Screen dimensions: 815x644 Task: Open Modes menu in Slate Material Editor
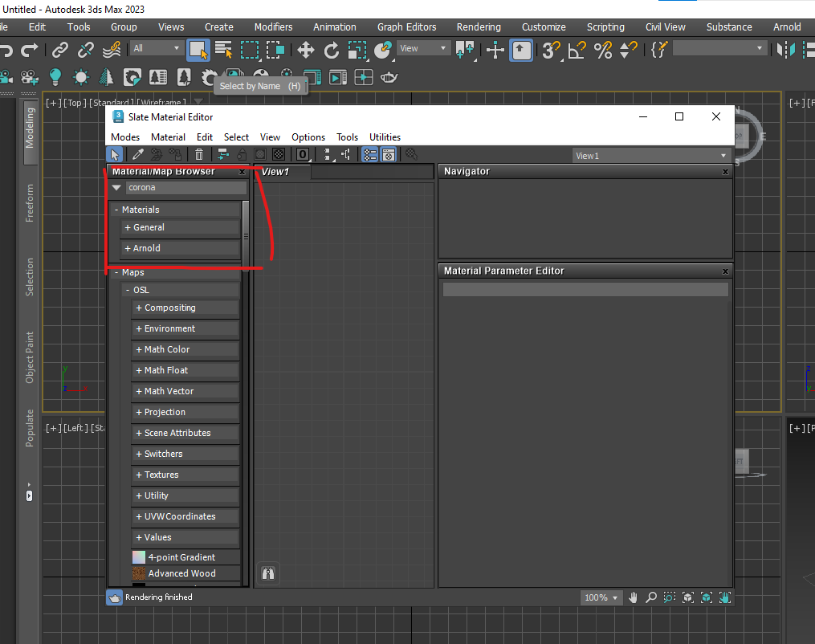(x=125, y=137)
